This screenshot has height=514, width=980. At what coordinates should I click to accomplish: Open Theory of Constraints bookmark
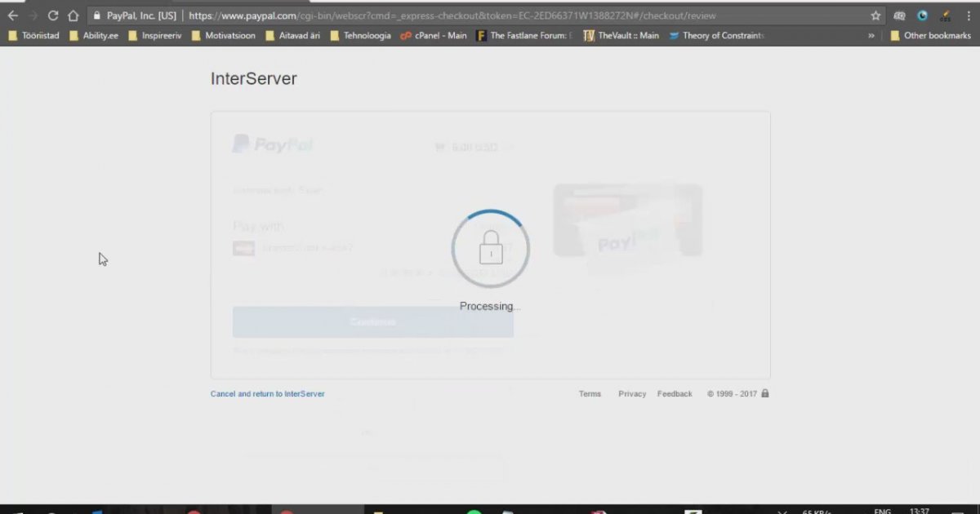(716, 36)
